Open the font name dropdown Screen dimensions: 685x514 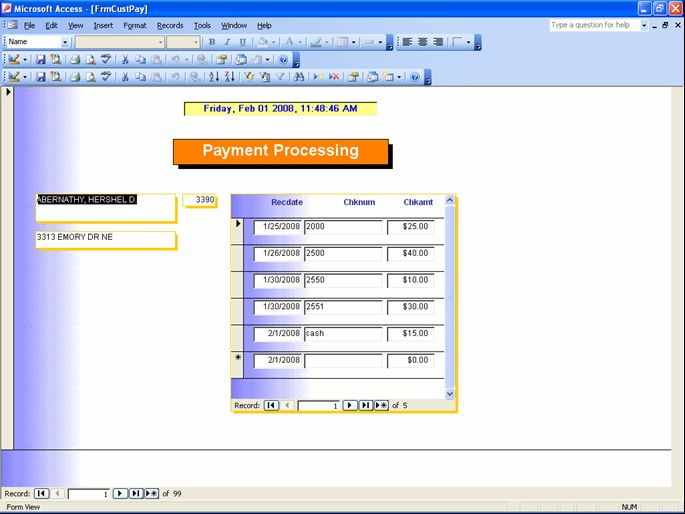pos(160,42)
